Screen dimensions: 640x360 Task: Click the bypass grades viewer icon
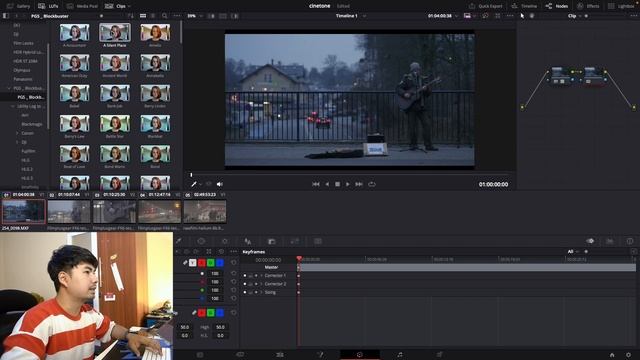(x=485, y=16)
